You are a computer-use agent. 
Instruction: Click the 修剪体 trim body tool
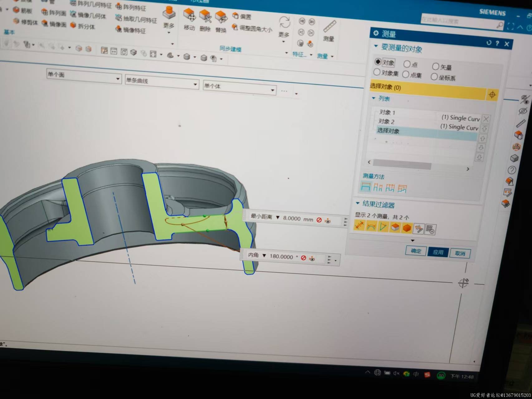point(26,22)
